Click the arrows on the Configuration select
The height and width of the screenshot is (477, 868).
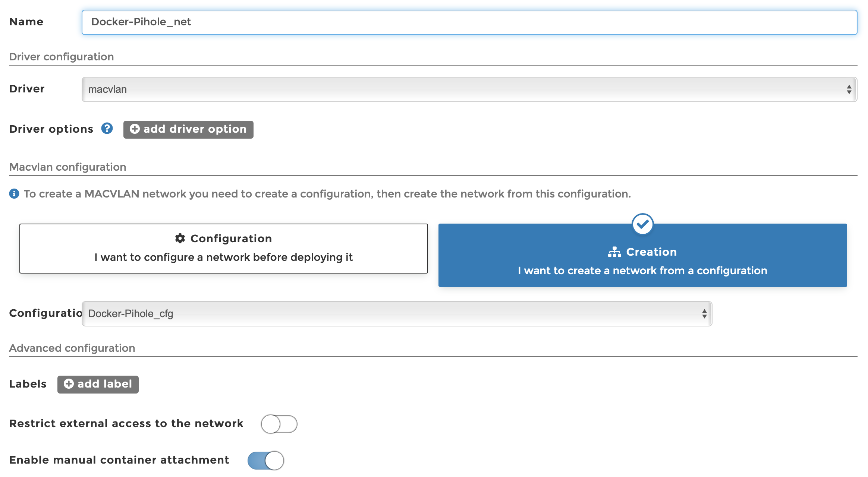(704, 314)
